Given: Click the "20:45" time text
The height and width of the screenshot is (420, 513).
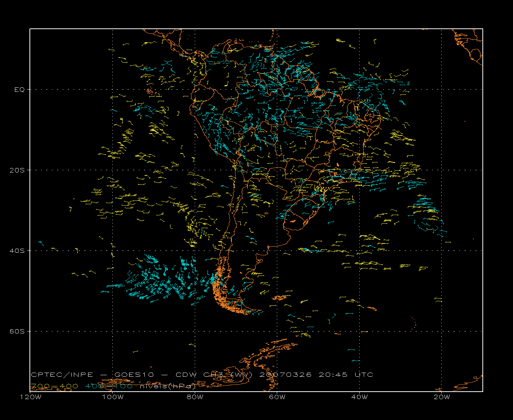Looking at the screenshot, I should pos(333,375).
